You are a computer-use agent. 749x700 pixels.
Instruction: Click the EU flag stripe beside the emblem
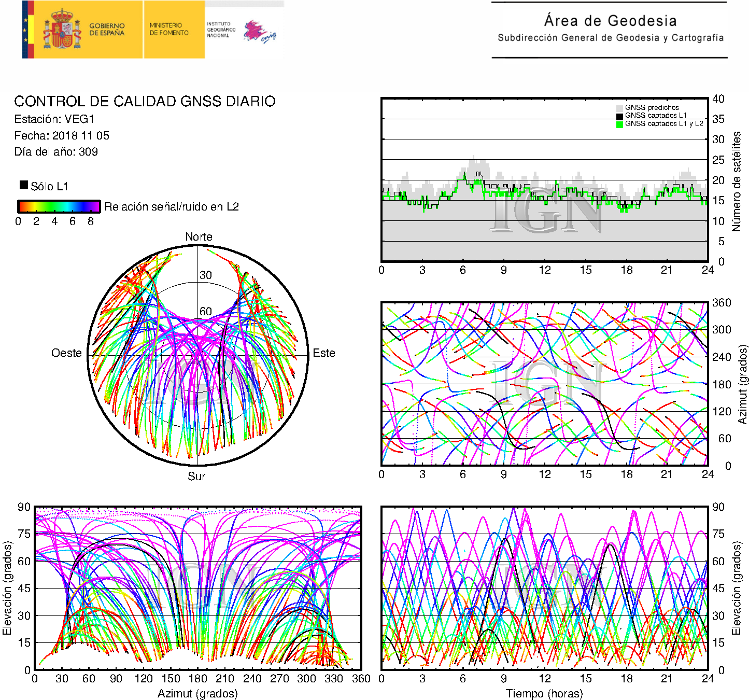click(28, 30)
